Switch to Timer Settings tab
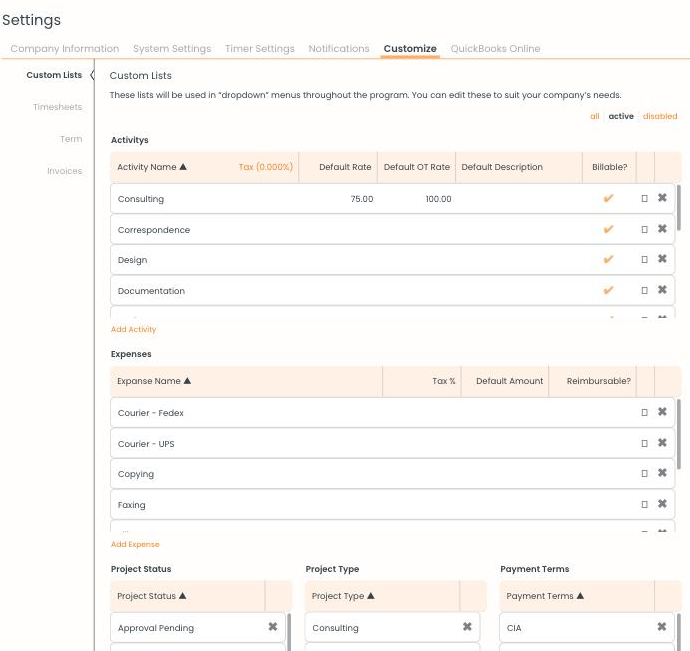The height and width of the screenshot is (651, 690). coord(260,48)
